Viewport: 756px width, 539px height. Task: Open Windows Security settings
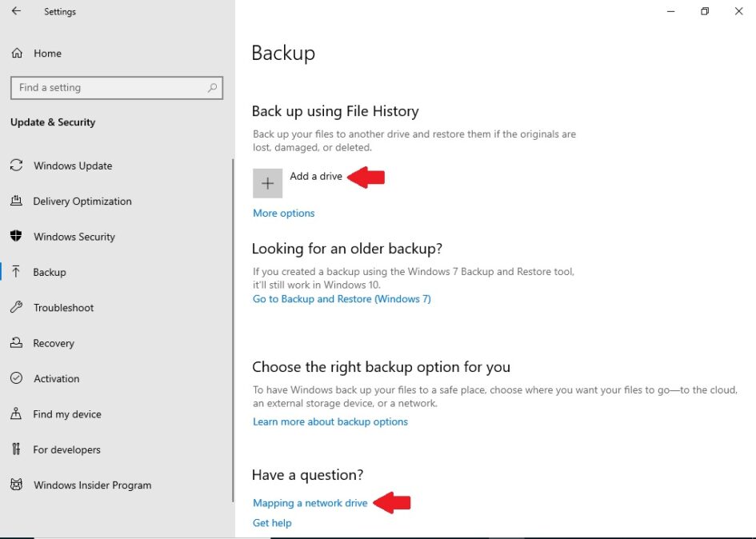[73, 237]
